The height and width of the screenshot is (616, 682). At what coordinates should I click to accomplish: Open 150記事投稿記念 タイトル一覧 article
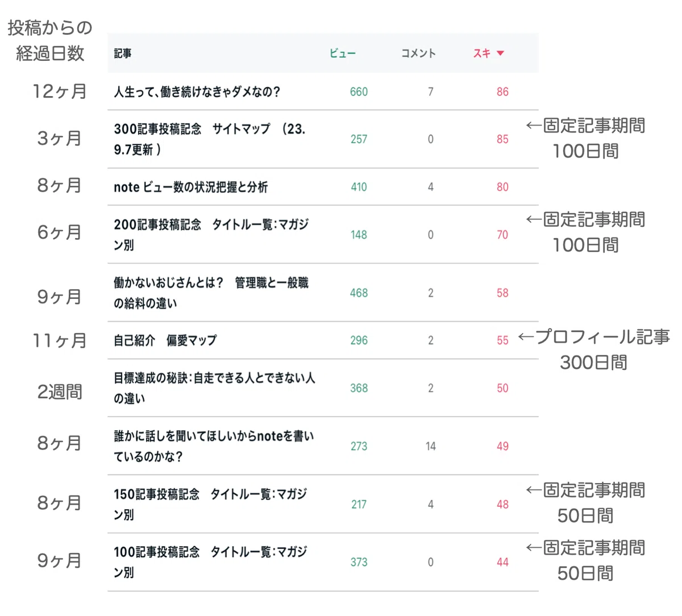point(210,504)
